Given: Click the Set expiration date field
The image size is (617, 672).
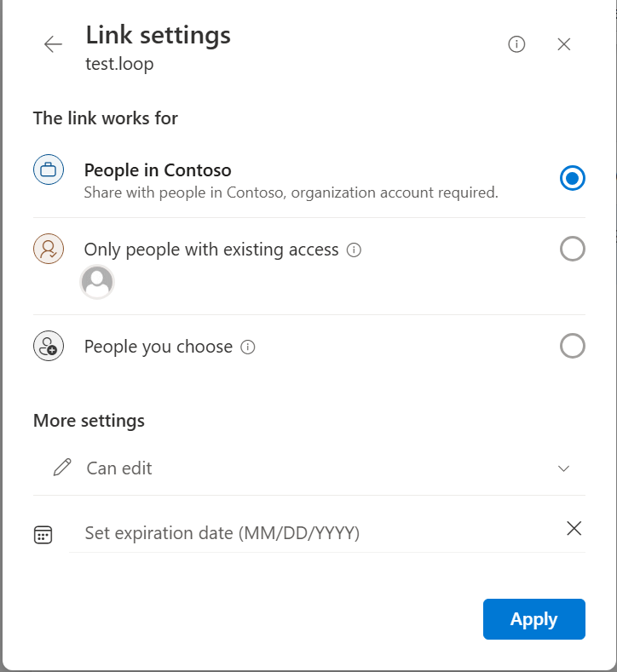Looking at the screenshot, I should tap(315, 533).
